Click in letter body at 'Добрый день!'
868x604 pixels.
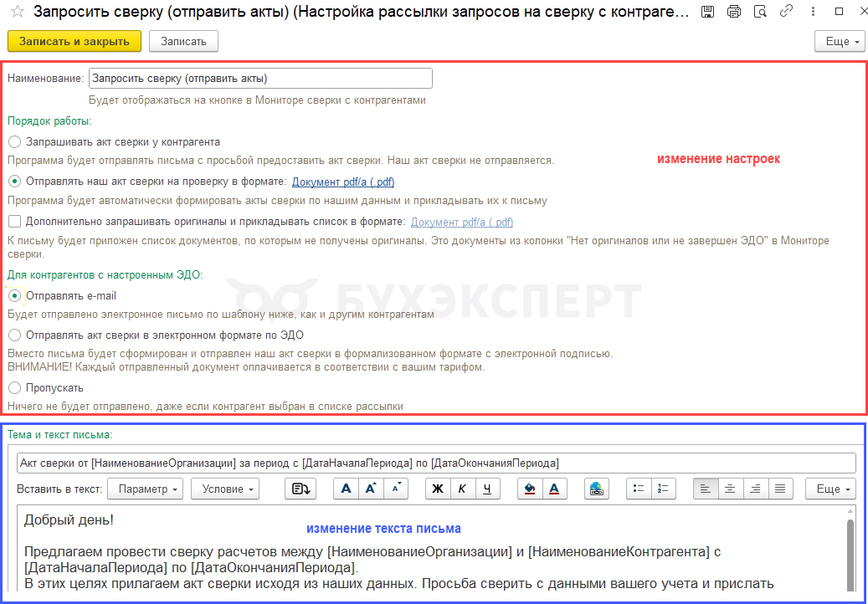click(x=69, y=520)
